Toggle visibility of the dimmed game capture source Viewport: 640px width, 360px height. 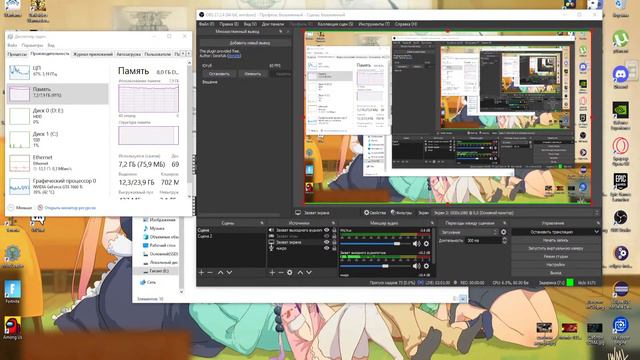click(327, 236)
